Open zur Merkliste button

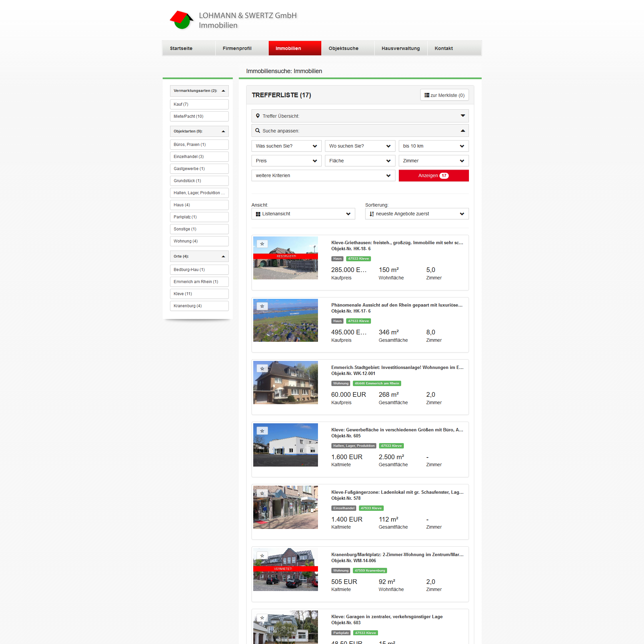click(x=444, y=95)
